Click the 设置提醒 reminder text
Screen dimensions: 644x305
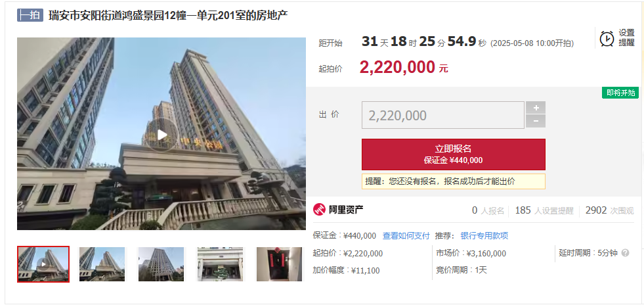pos(627,38)
